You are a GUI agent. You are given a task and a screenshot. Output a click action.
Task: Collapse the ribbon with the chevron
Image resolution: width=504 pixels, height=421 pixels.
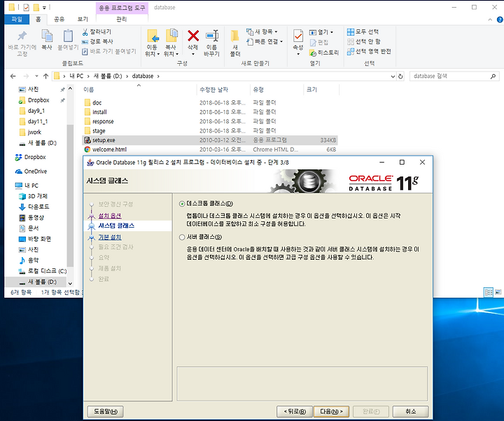click(x=490, y=20)
